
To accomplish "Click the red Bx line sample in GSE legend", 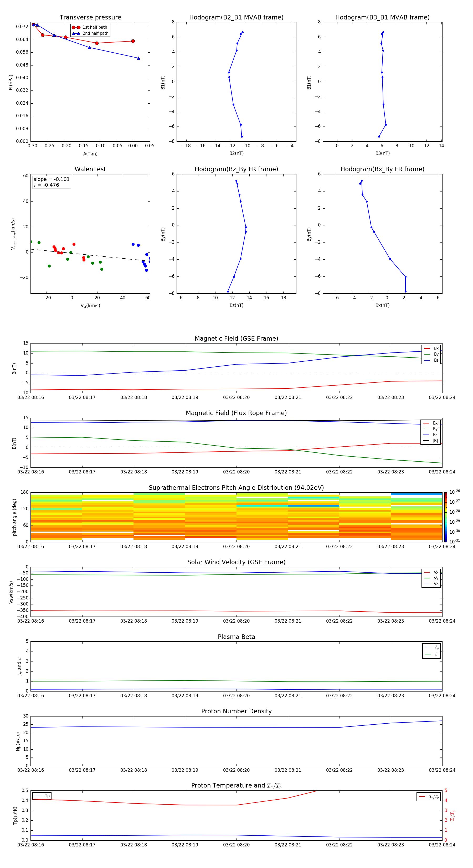I will (427, 349).
